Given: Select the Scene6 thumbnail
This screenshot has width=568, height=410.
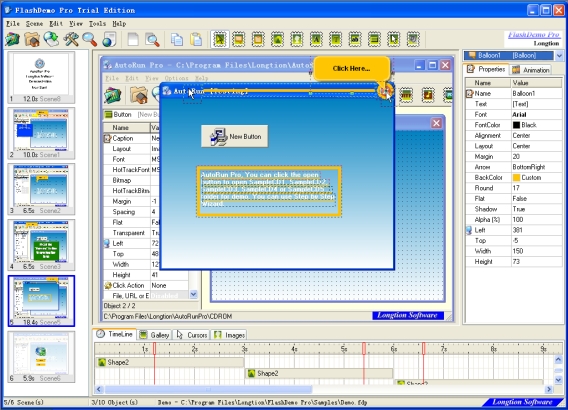Looking at the screenshot, I should 41,357.
